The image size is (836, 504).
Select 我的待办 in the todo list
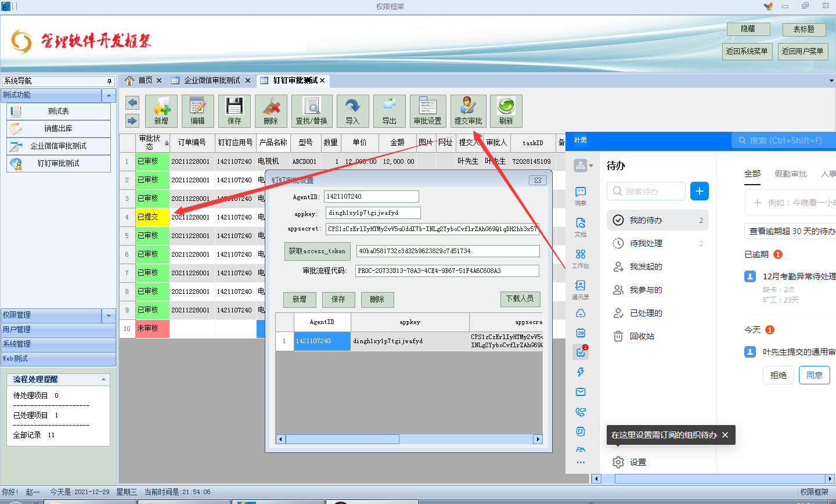[658, 220]
